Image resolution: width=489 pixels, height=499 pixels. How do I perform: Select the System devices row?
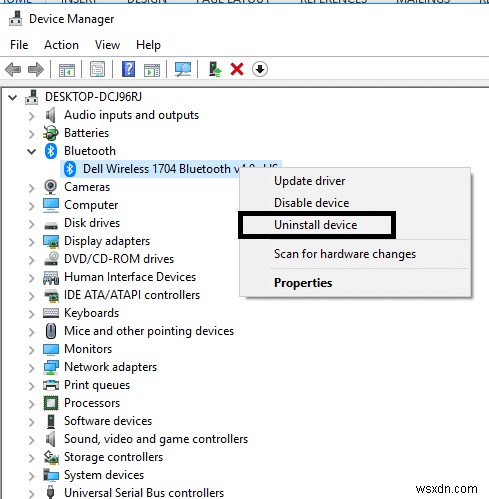point(104,475)
